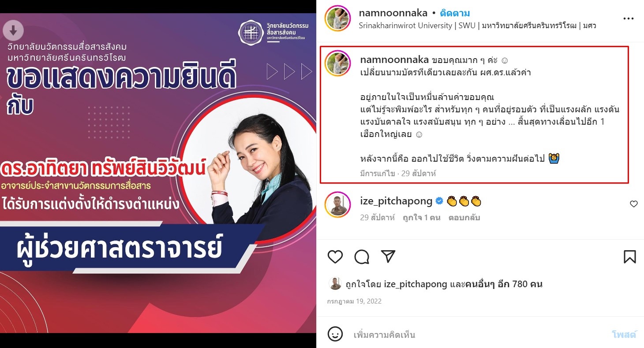644x348 pixels.
Task: Open ize_pitchapong's avatar next to comment
Action: [337, 205]
